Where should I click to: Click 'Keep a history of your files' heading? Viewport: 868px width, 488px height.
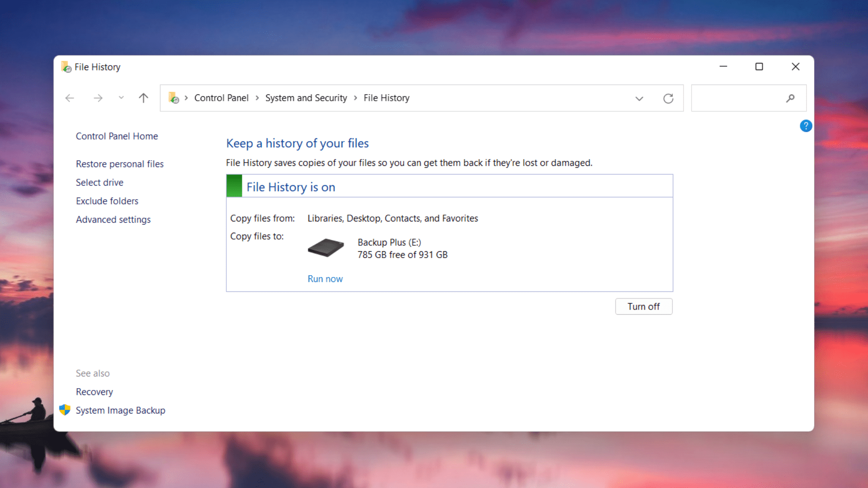tap(297, 143)
